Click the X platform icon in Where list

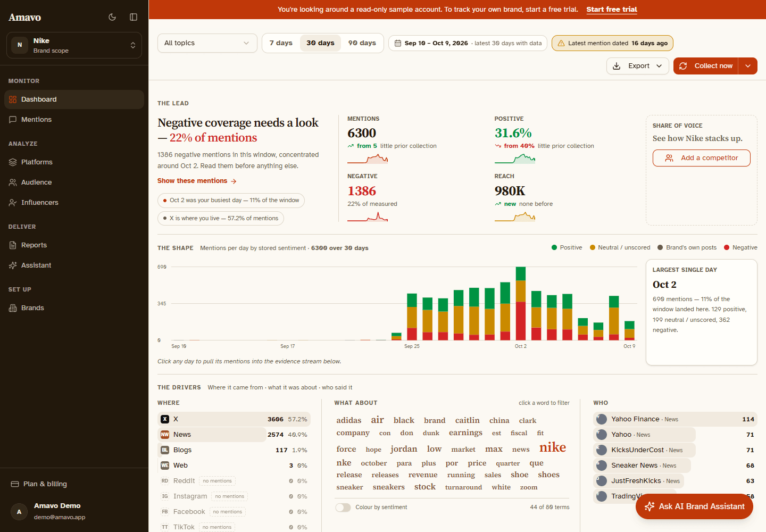click(x=165, y=419)
